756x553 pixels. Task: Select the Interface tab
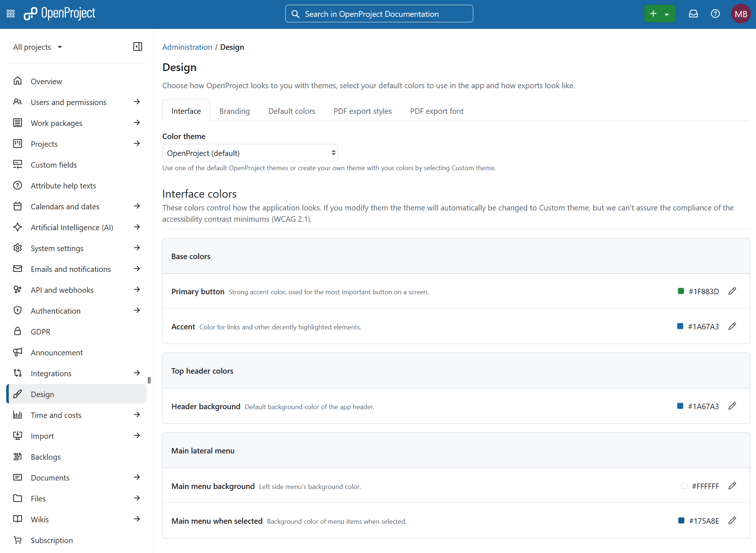(x=186, y=111)
